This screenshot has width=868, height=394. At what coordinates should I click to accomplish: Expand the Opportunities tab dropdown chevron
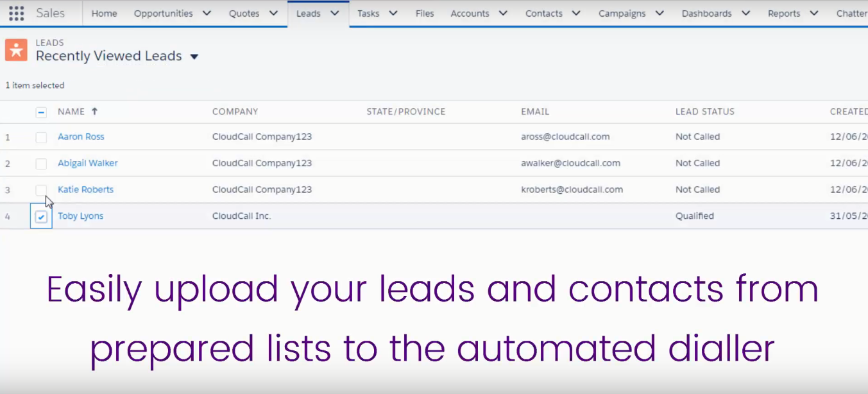coord(207,13)
